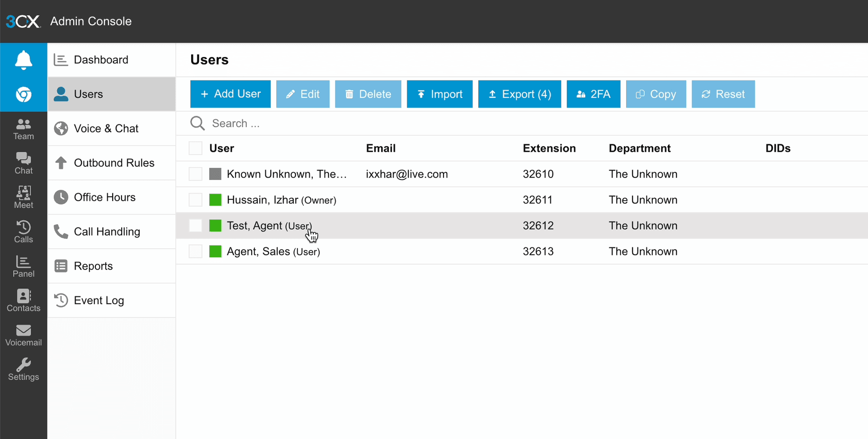
Task: Open the Panel section icon
Action: [x=23, y=264]
